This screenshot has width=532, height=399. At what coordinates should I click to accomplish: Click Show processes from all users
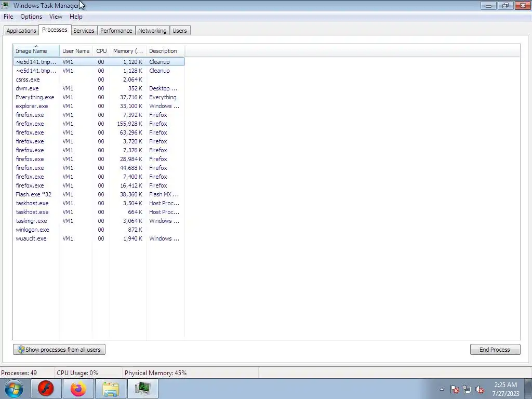pos(59,350)
